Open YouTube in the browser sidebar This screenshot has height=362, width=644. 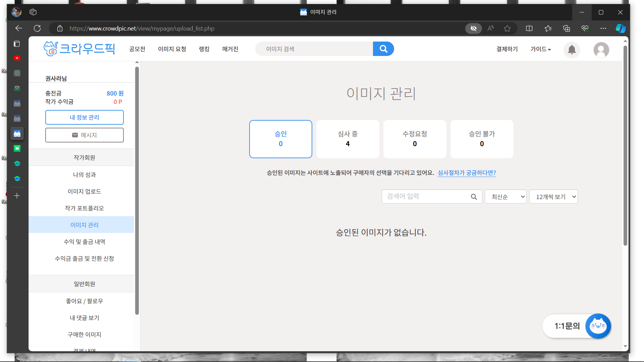point(17,58)
